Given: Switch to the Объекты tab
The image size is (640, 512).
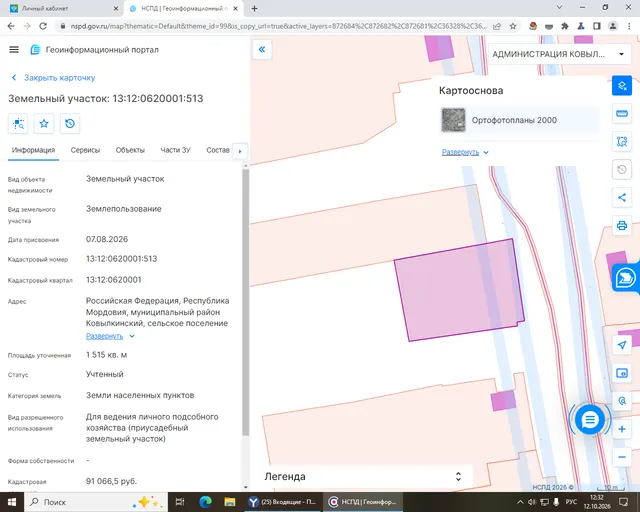Looking at the screenshot, I should [130, 150].
